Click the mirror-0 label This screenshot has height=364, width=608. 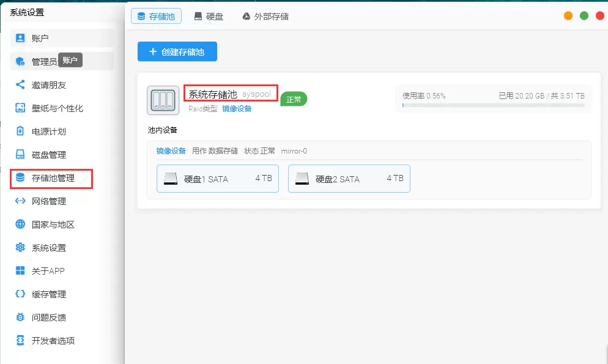point(294,150)
